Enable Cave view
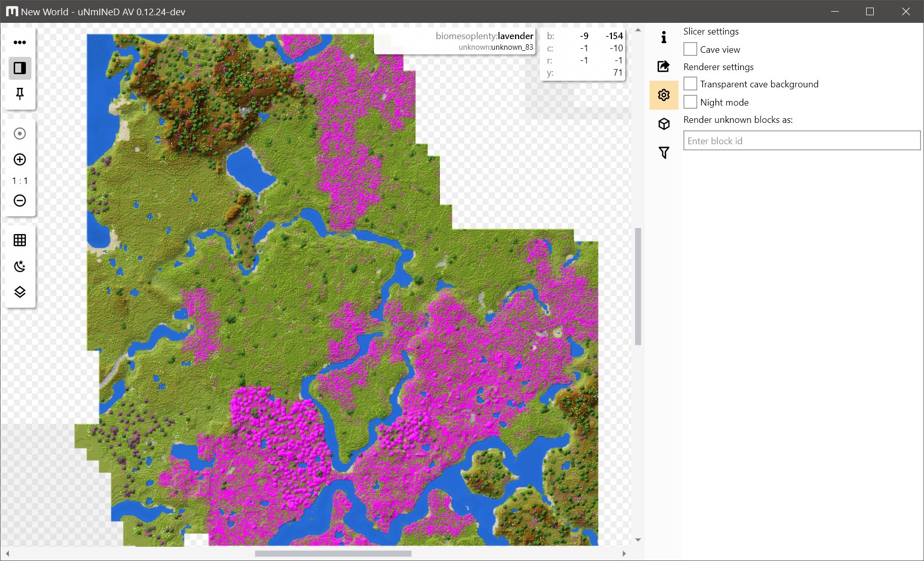Screen dimensions: 924x561 690,49
